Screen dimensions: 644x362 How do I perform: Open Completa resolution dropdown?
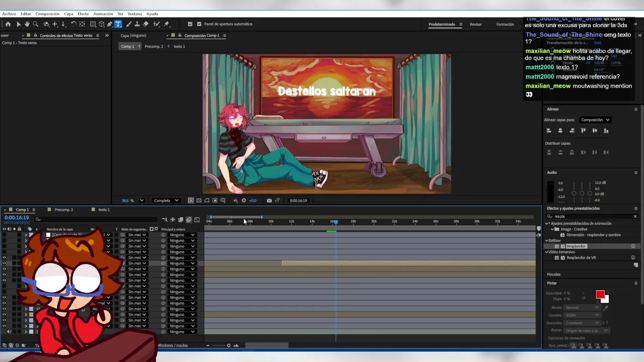[167, 201]
